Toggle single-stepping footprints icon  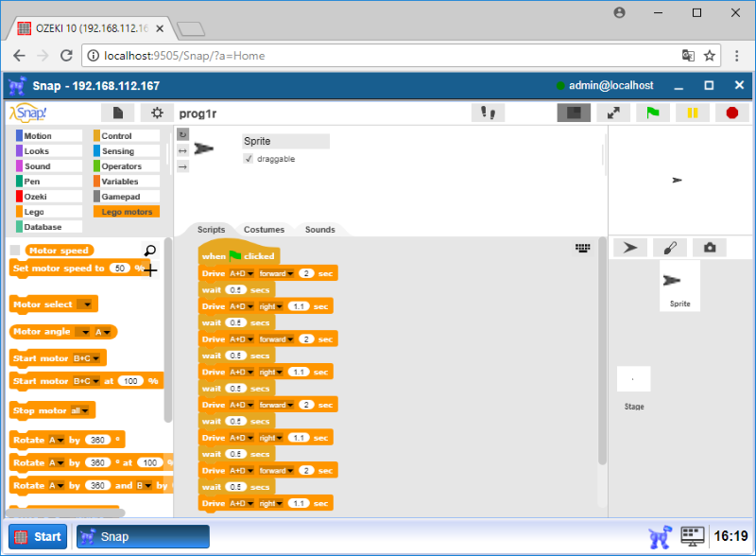[488, 113]
